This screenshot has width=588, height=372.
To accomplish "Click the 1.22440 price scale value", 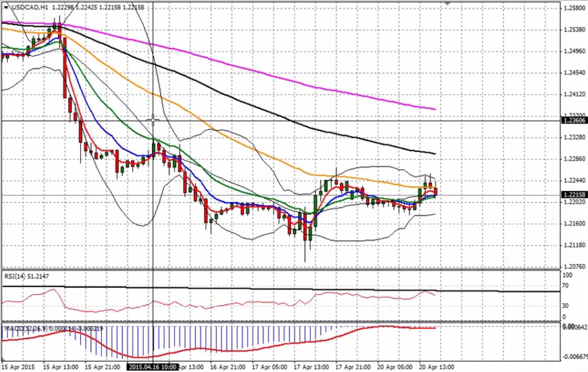I will (575, 180).
